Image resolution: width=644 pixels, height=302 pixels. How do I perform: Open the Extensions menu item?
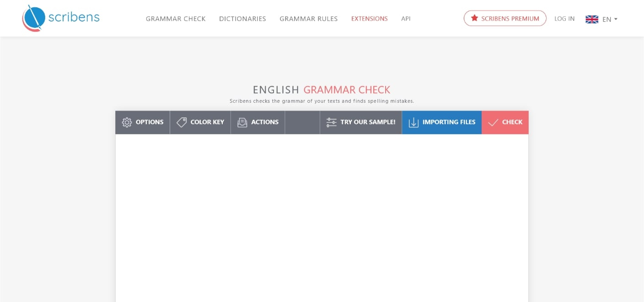coord(370,19)
